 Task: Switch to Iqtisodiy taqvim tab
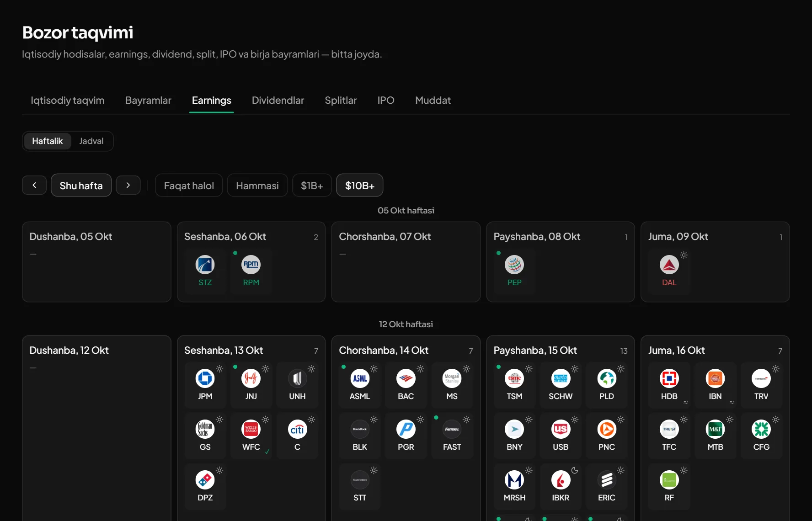point(68,100)
